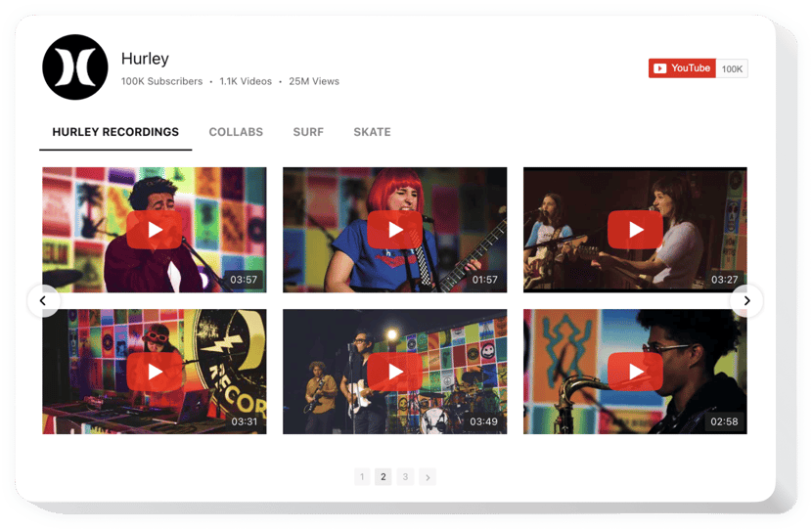Viewport: 812px width, 530px height.
Task: Play the red-haired guitarist video
Action: click(x=394, y=230)
